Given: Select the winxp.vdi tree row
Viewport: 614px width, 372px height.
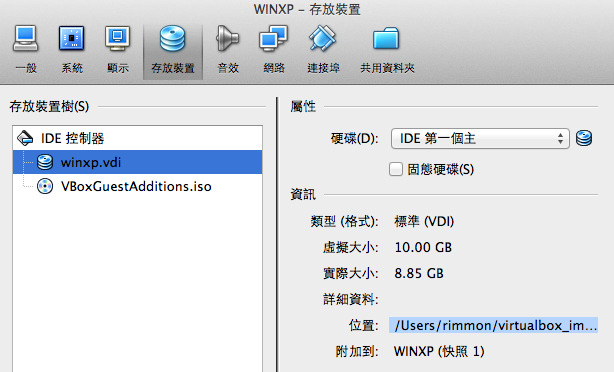Looking at the screenshot, I should pos(137,162).
